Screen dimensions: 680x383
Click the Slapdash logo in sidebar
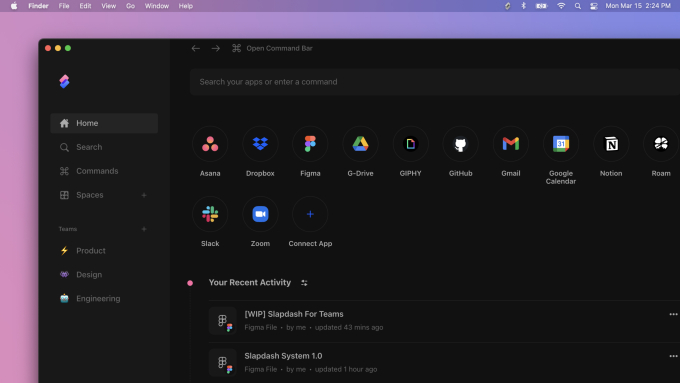(64, 81)
